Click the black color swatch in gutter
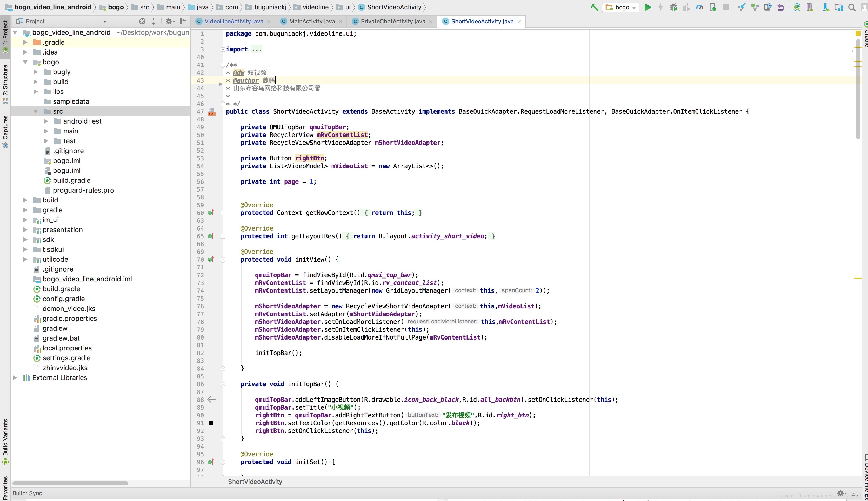Viewport: 868px width, 501px height. click(x=212, y=423)
